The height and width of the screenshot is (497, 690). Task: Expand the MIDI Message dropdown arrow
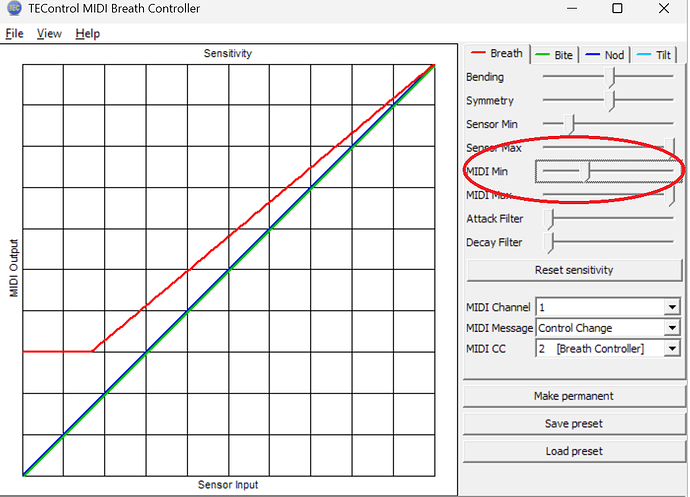pos(672,328)
